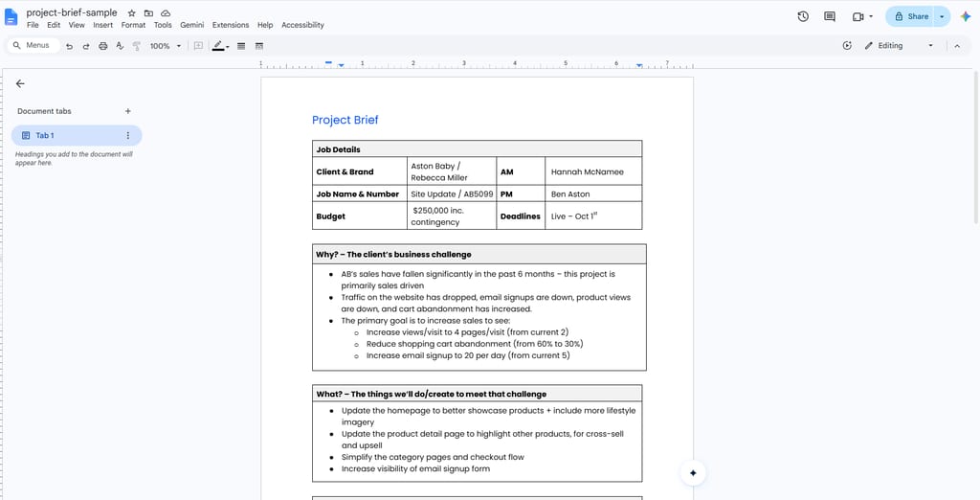The image size is (980, 500).
Task: Close the document tabs sidebar arrow
Action: (20, 83)
